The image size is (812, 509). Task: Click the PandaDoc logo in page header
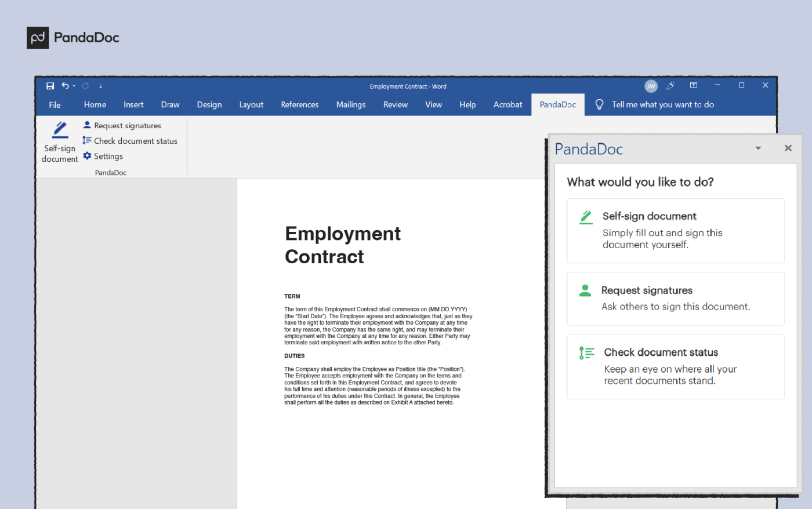click(73, 38)
